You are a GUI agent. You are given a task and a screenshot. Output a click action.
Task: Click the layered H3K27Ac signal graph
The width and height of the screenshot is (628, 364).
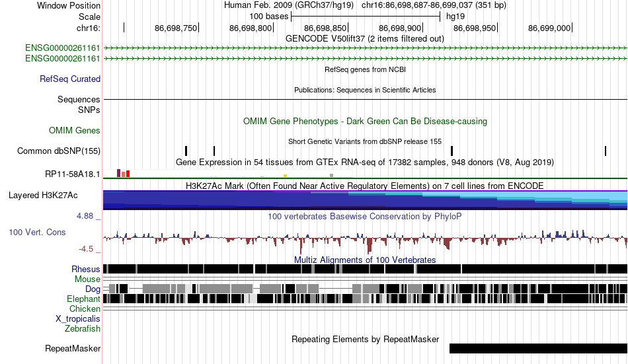[x=366, y=200]
